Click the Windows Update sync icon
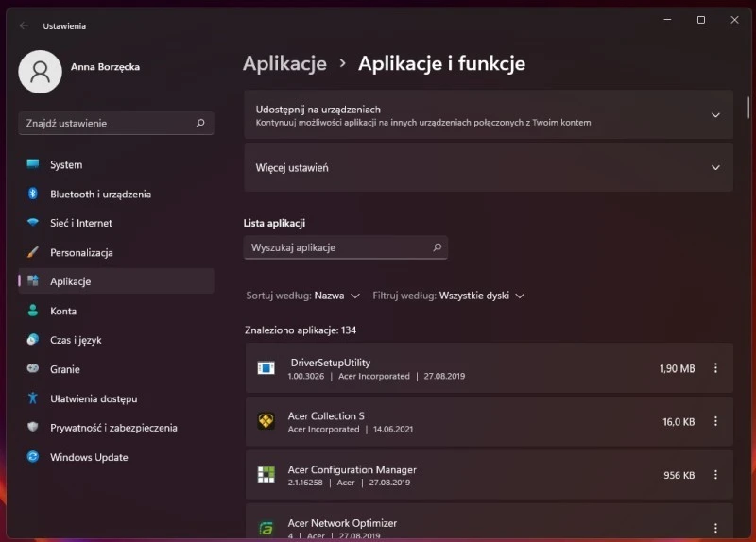 point(33,456)
